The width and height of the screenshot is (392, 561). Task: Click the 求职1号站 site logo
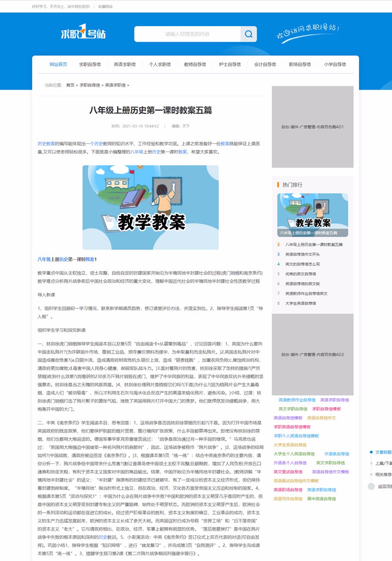pos(83,34)
